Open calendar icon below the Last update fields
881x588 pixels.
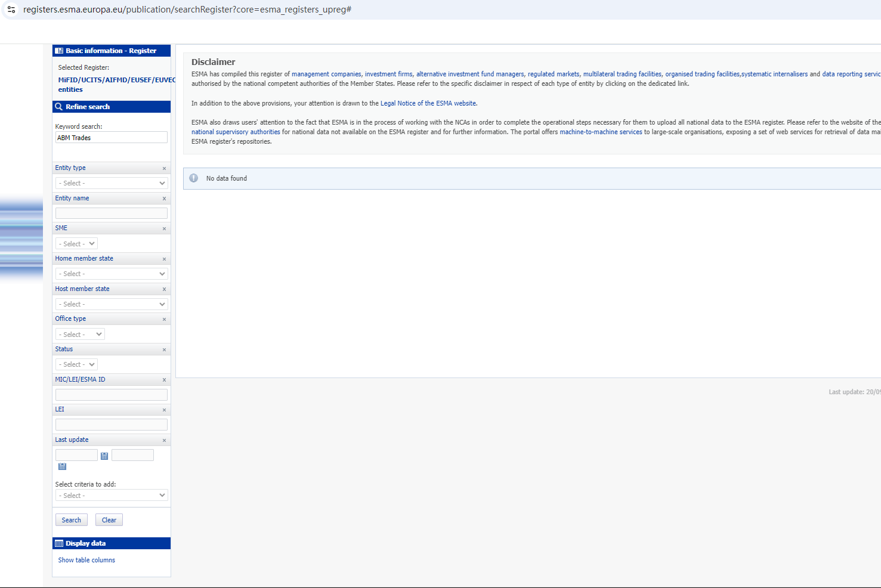(62, 466)
